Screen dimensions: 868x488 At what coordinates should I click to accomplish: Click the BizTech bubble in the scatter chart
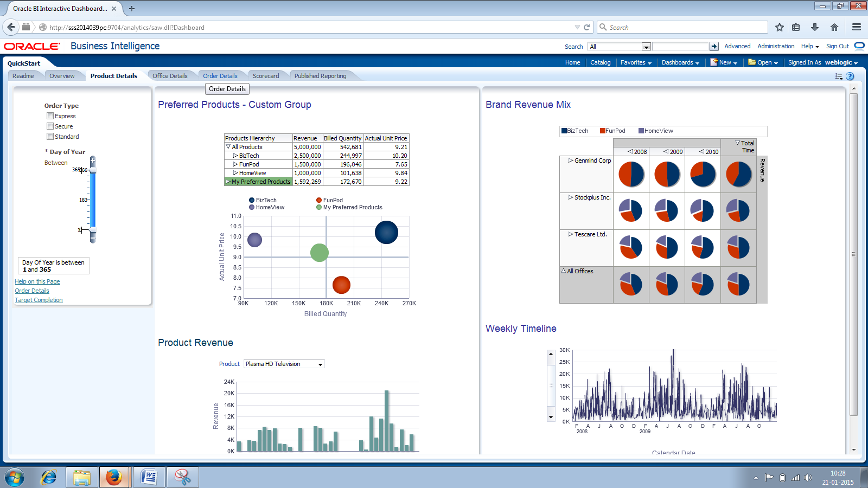[386, 232]
